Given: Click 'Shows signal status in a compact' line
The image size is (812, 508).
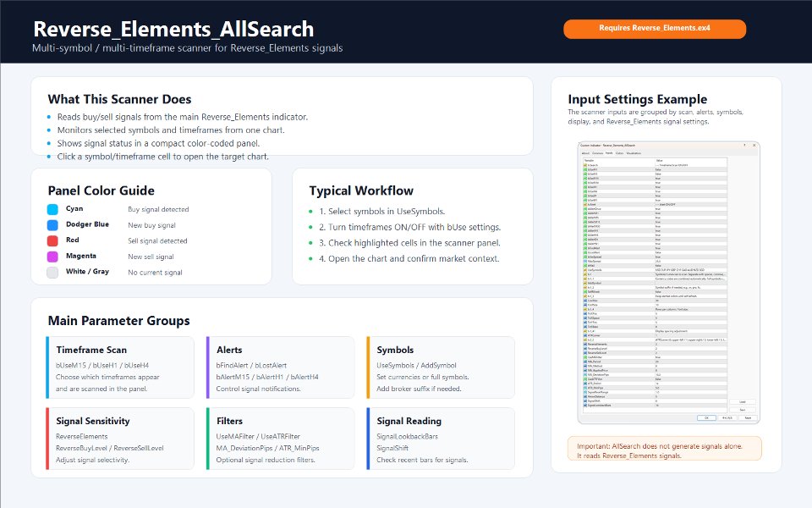Looking at the screenshot, I should click(158, 144).
